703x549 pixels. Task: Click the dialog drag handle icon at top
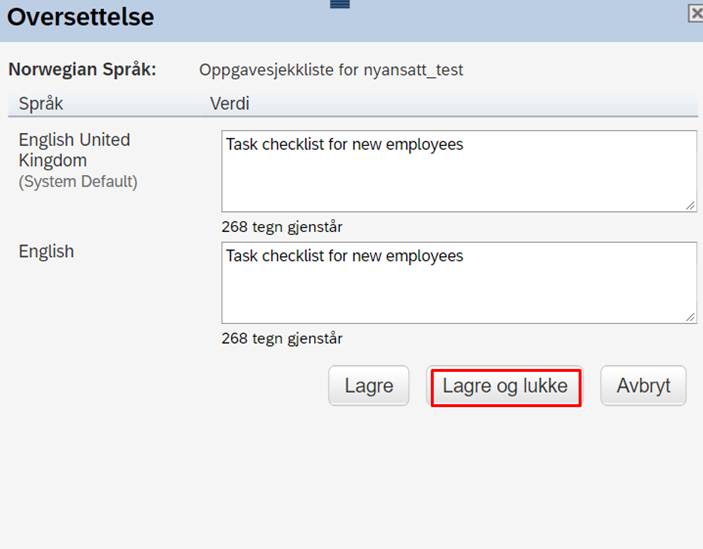coord(340,4)
